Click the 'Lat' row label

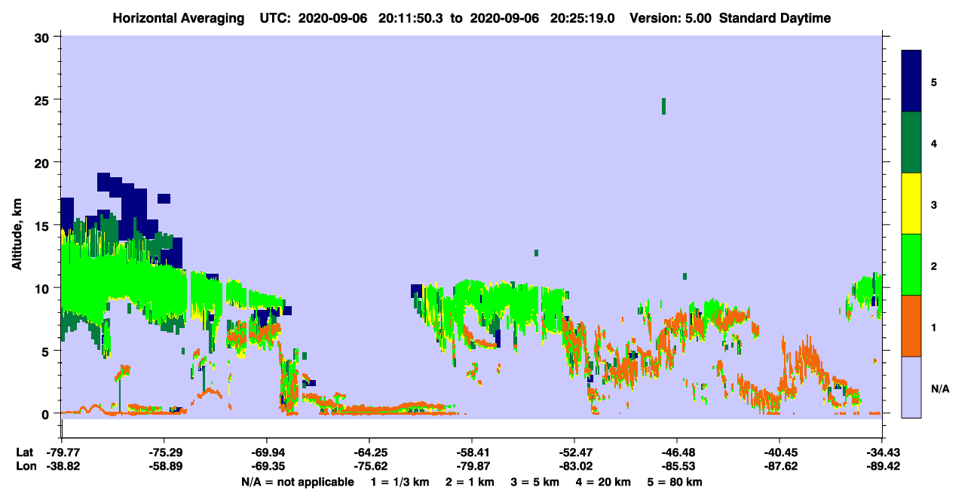(x=24, y=452)
